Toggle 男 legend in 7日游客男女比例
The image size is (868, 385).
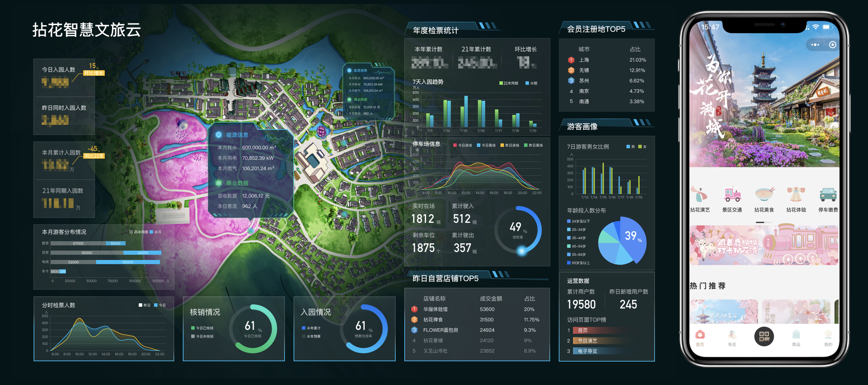[630, 147]
